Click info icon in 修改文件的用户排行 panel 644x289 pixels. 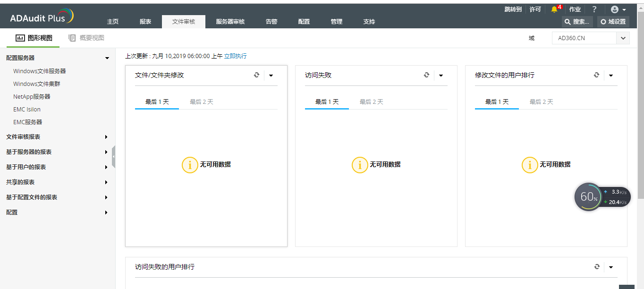[530, 165]
